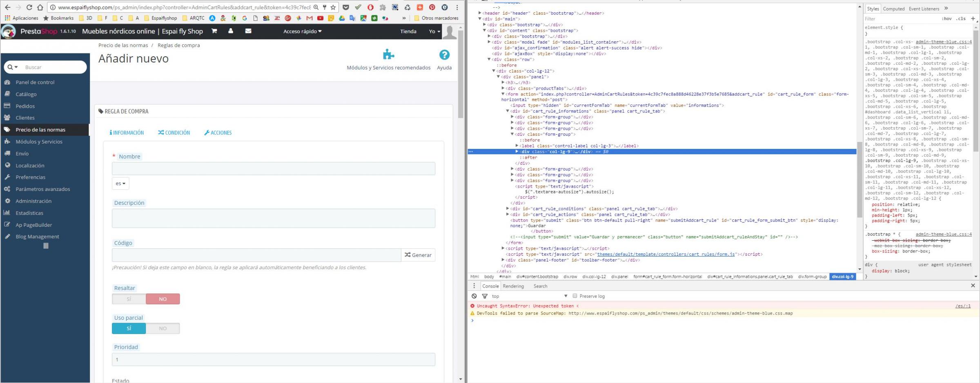This screenshot has width=980, height=383.
Task: Set Uso parcial toggle to NO
Action: click(x=163, y=328)
